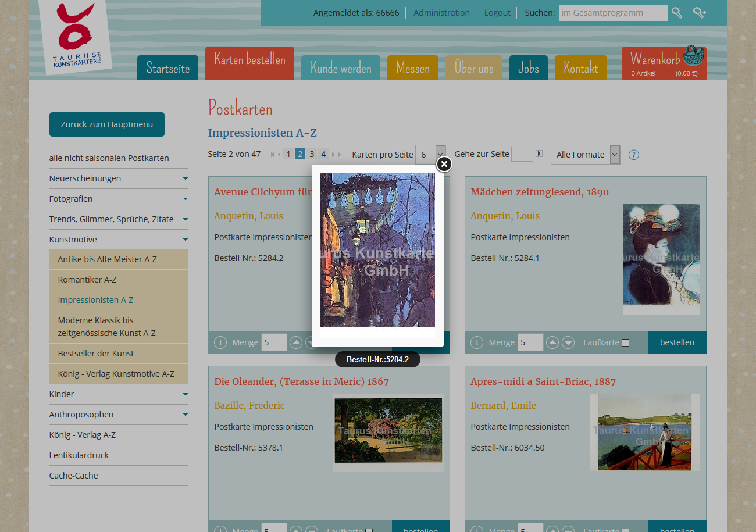
Task: Open the Karten bestellen tab
Action: pos(249,63)
